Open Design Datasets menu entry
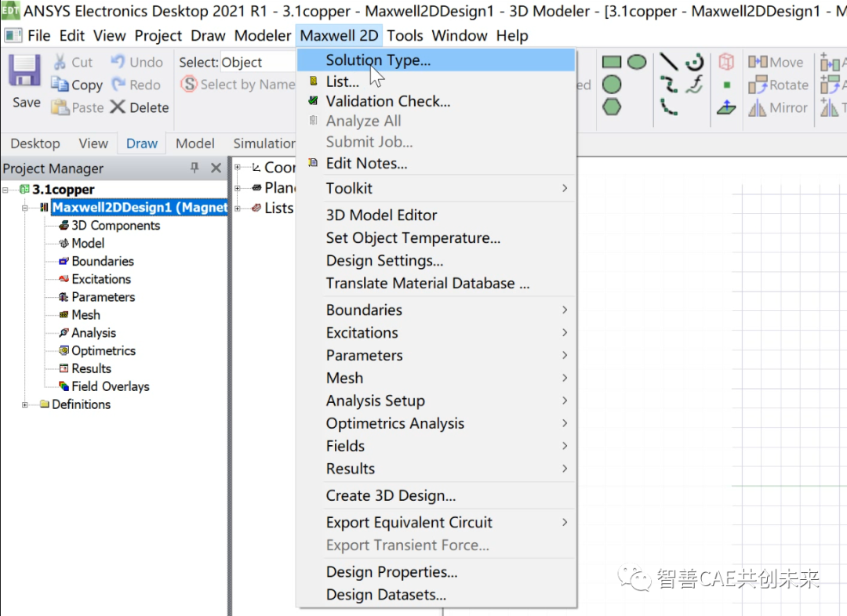This screenshot has width=847, height=616. point(437,594)
